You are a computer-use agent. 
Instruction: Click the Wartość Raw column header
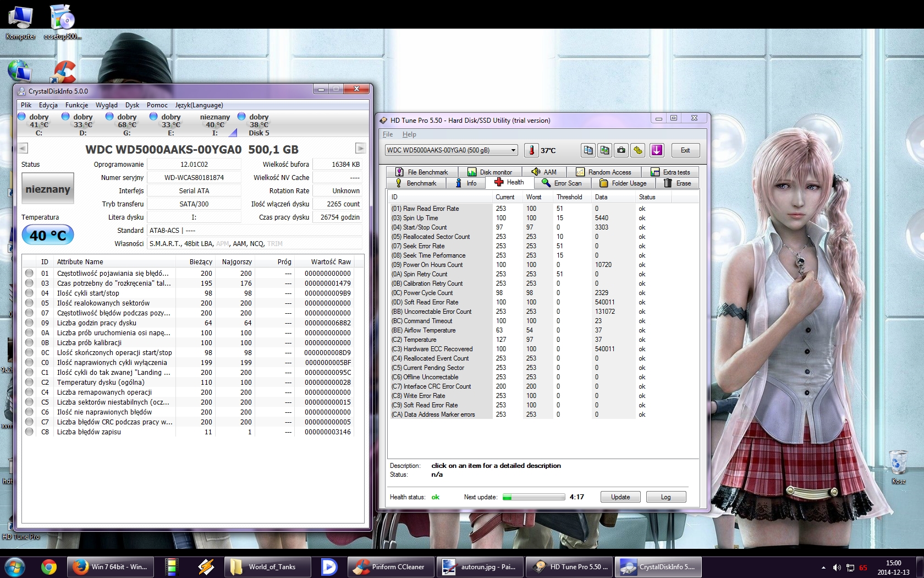tap(325, 262)
